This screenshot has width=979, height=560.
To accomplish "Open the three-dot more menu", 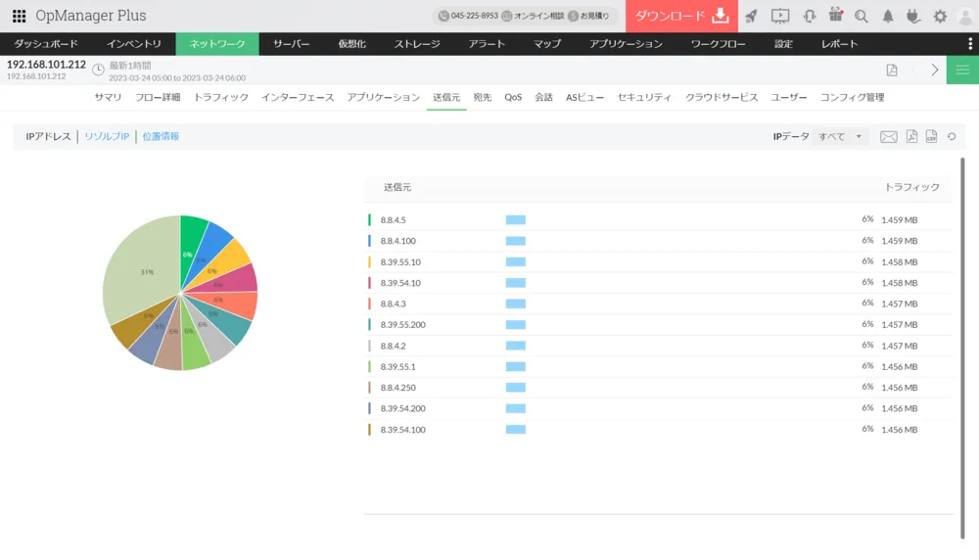I will point(969,44).
